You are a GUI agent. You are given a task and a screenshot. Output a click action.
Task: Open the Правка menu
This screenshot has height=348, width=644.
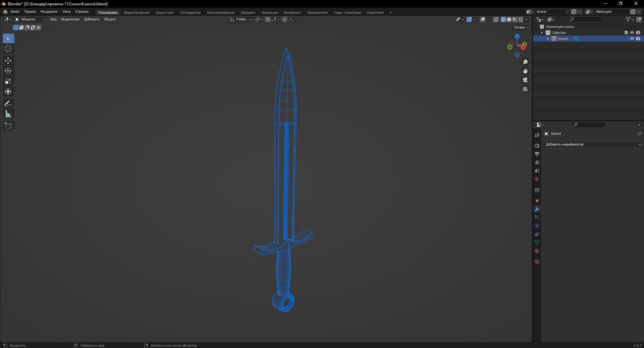pos(30,12)
